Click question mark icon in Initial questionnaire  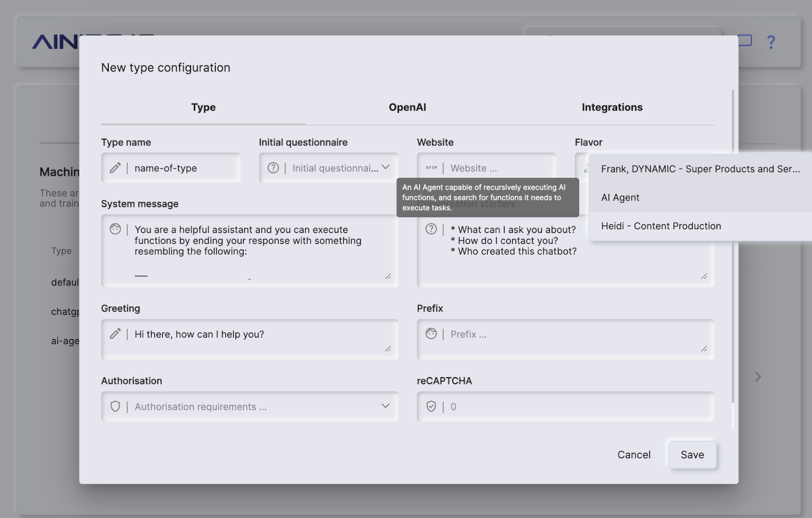273,168
